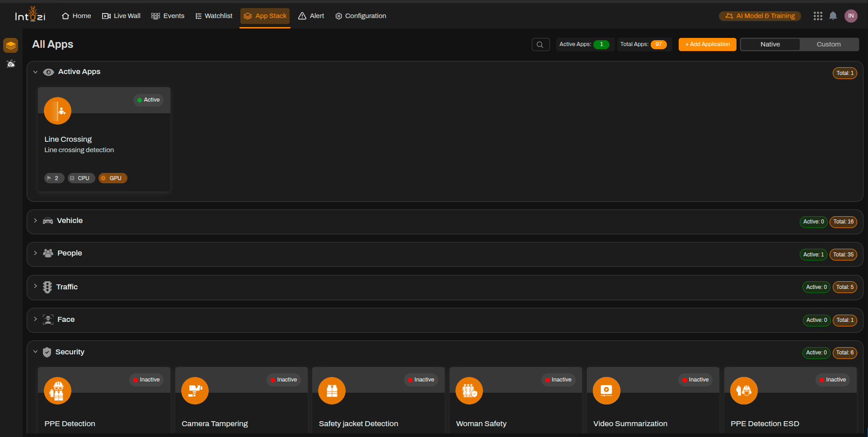This screenshot has height=437, width=868.
Task: Open the Line Crossing app icon
Action: click(x=57, y=111)
